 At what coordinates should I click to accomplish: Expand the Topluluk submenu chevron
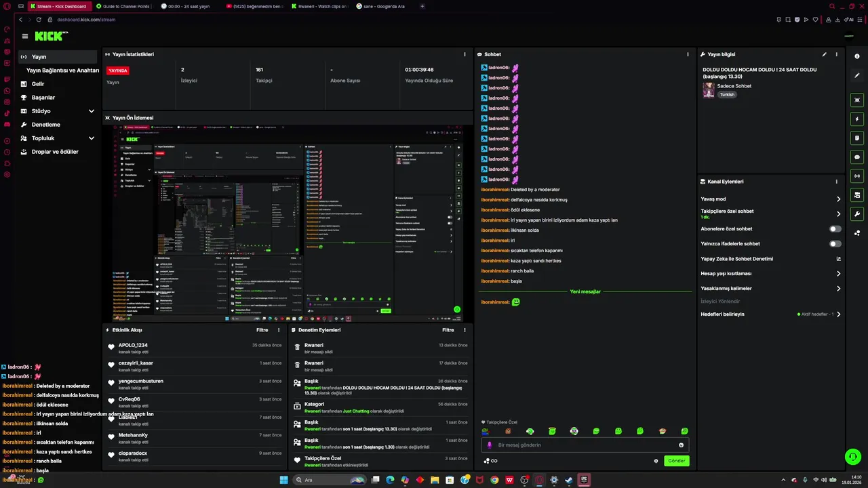pyautogui.click(x=91, y=138)
